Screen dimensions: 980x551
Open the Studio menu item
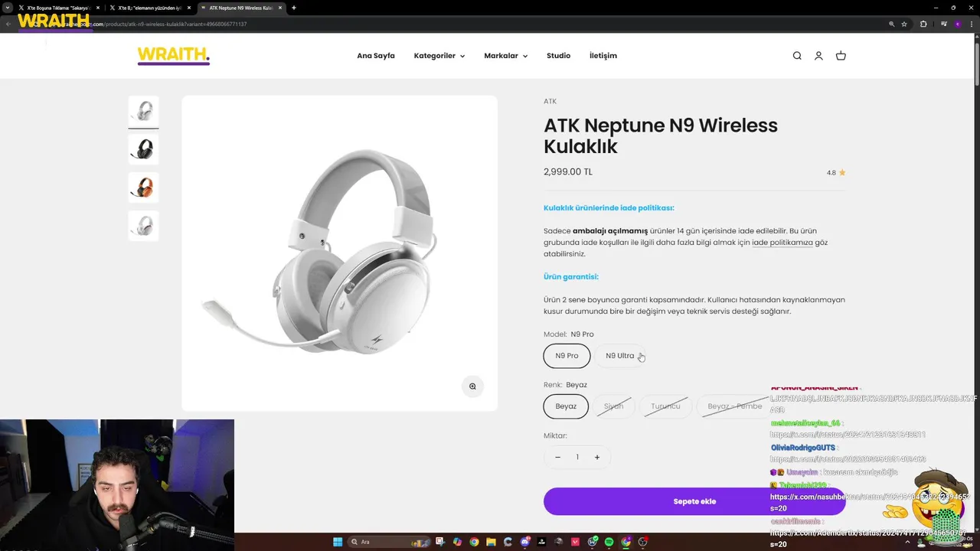coord(558,56)
